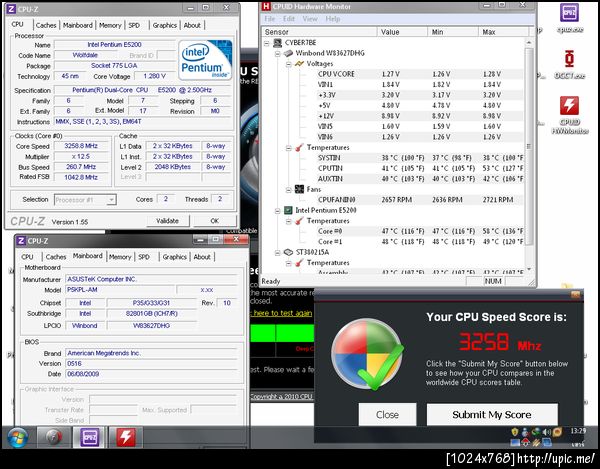The image size is (600, 469).
Task: Click the 'here to test again' link
Action: point(282,313)
